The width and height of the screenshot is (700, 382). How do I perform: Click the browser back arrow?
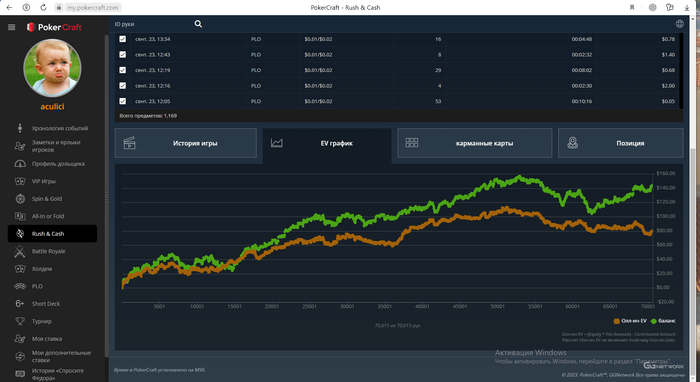(9, 7)
